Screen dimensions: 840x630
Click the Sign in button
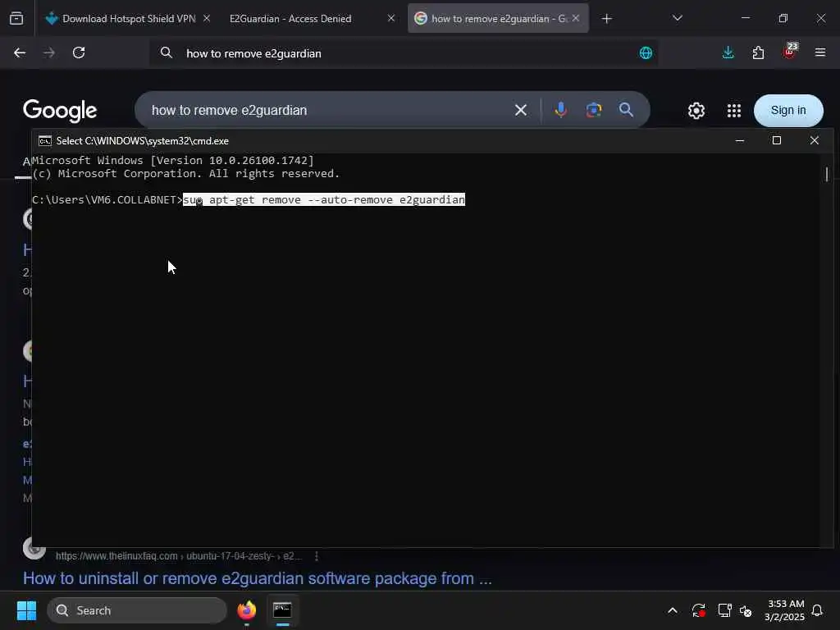pos(788,111)
